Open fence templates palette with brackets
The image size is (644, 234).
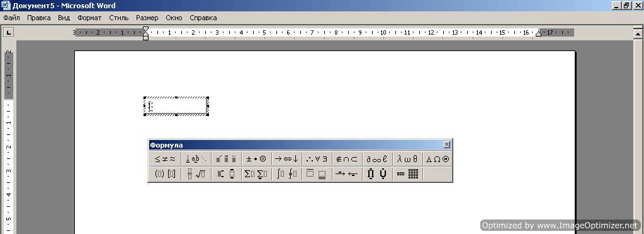coord(165,174)
